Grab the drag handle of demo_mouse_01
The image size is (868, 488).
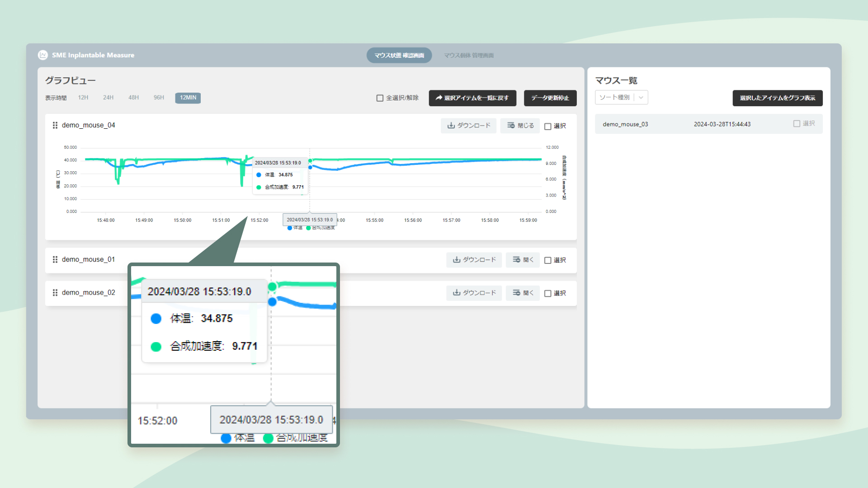pos(55,259)
